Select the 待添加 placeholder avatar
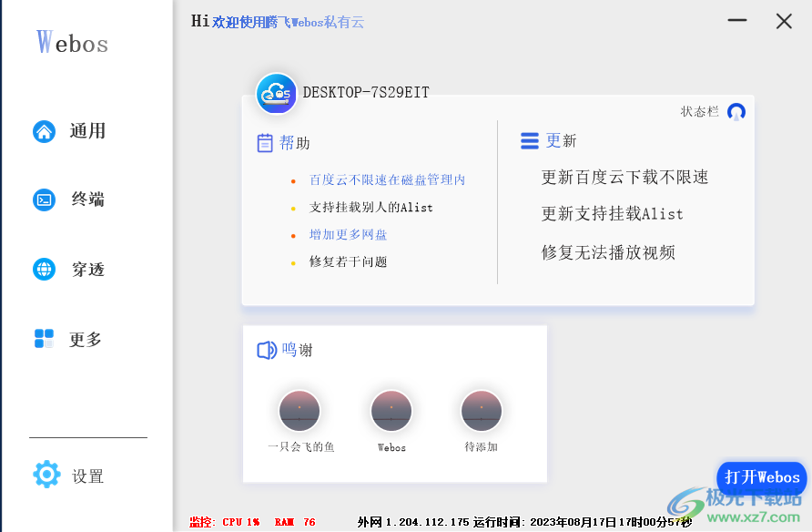812x532 pixels. (482, 411)
